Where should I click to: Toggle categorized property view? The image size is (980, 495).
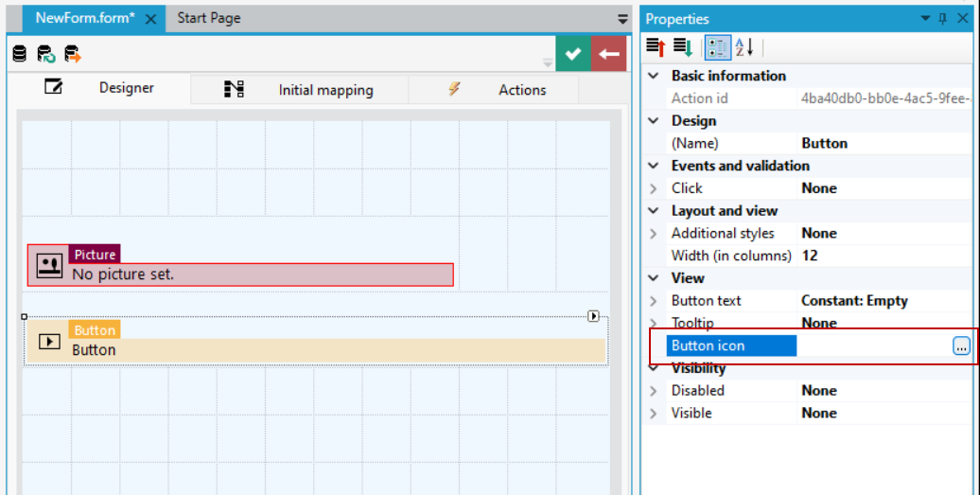(x=717, y=47)
